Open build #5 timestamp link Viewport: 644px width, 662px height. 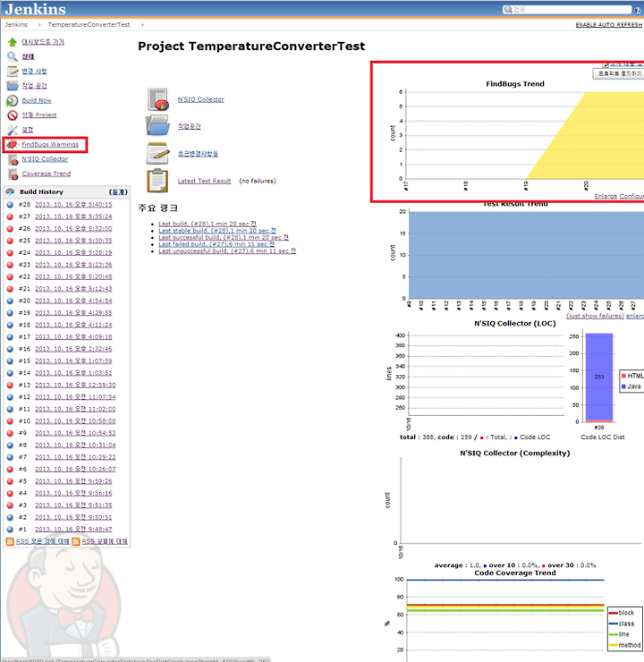click(x=73, y=481)
